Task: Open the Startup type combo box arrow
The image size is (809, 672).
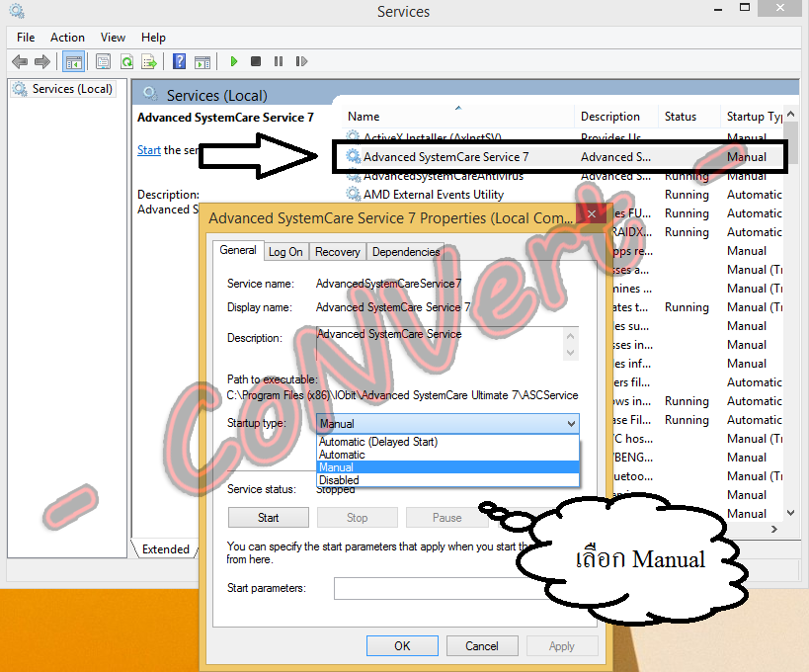Action: [x=571, y=424]
